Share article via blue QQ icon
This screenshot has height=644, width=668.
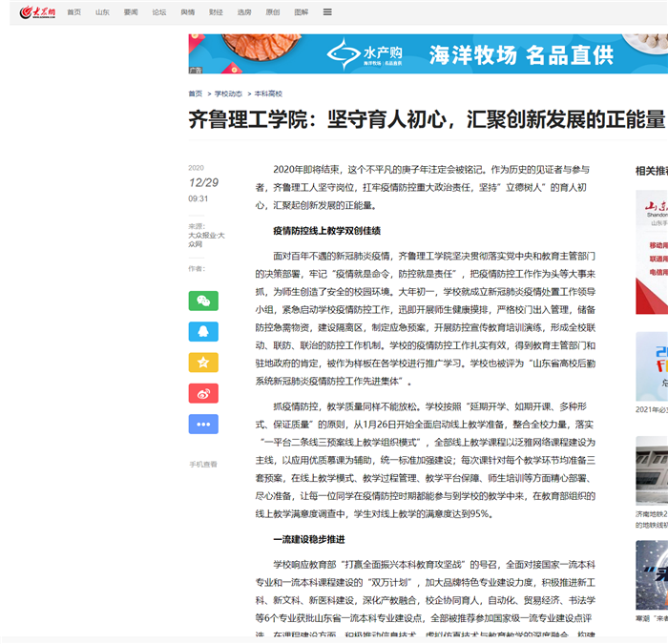203,331
